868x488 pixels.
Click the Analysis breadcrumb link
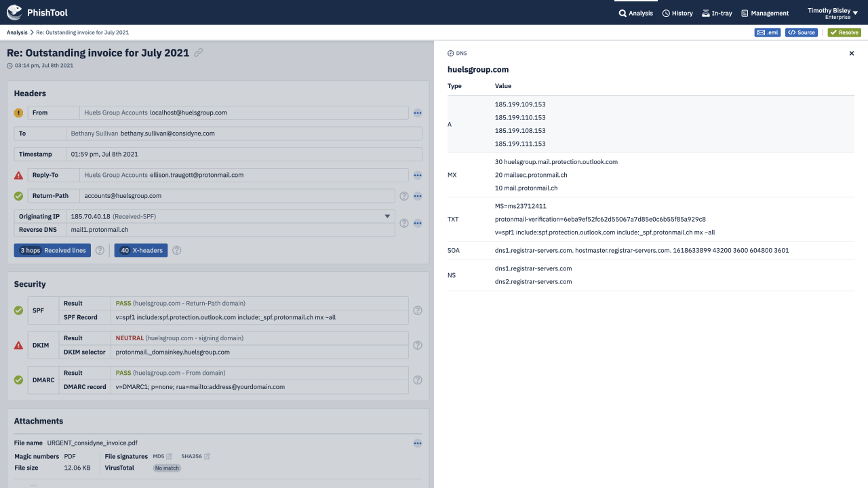pos(17,33)
